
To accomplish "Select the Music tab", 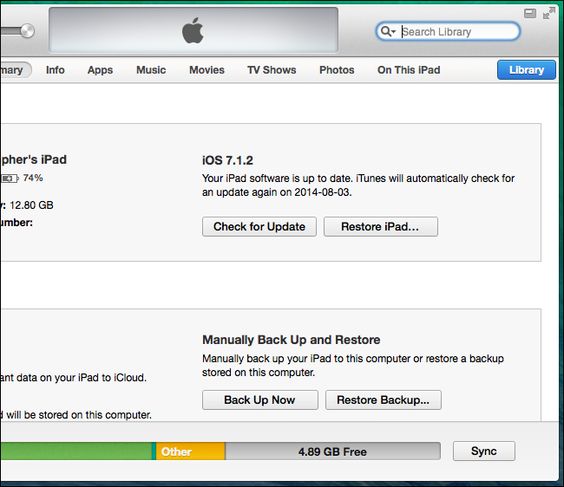I will click(x=151, y=70).
